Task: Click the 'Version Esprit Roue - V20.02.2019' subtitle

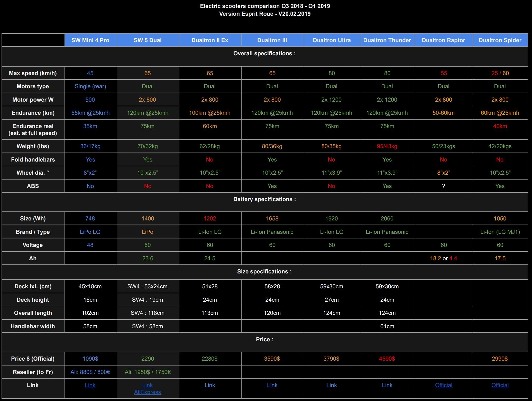Action: click(x=265, y=14)
